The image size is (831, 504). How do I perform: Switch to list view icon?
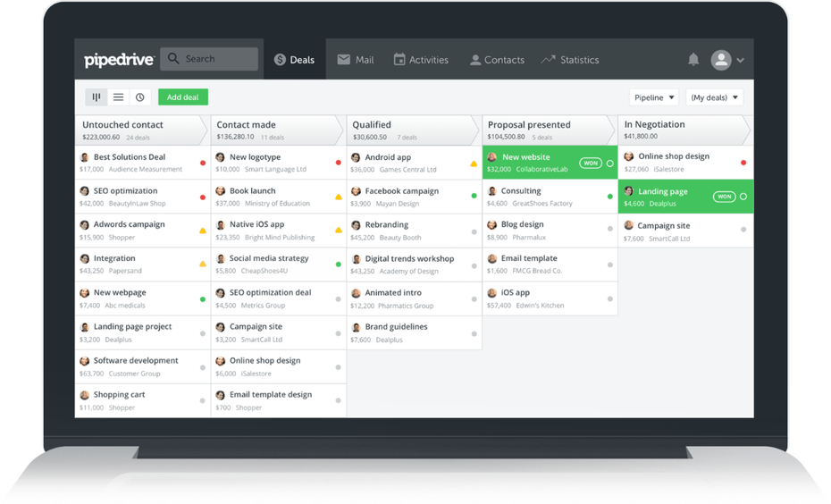pos(118,97)
